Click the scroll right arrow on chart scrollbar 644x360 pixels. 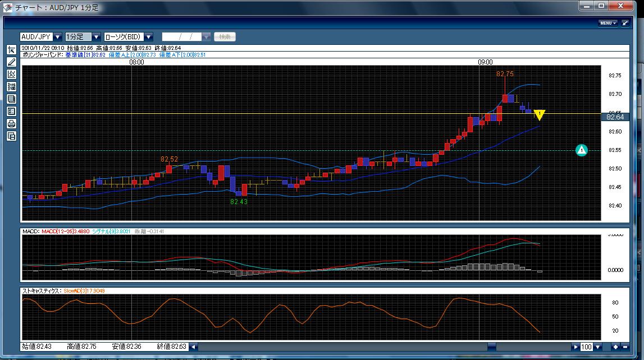coord(575,347)
